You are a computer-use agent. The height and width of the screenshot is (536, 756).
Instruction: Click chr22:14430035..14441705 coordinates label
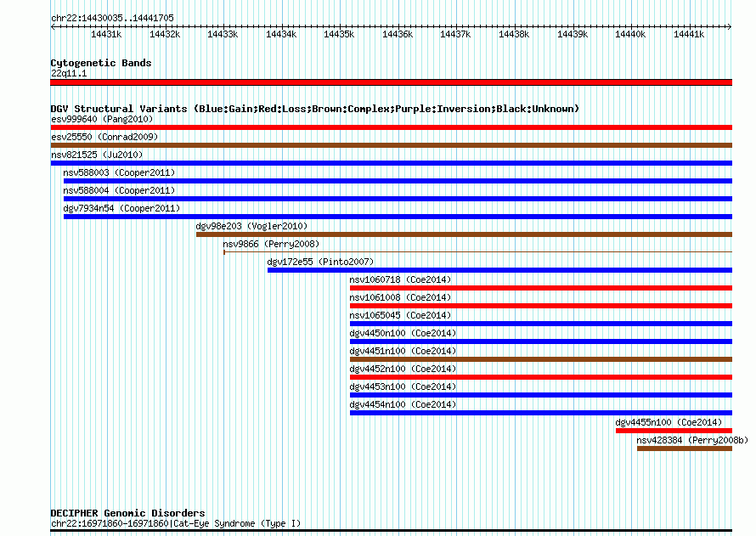112,18
